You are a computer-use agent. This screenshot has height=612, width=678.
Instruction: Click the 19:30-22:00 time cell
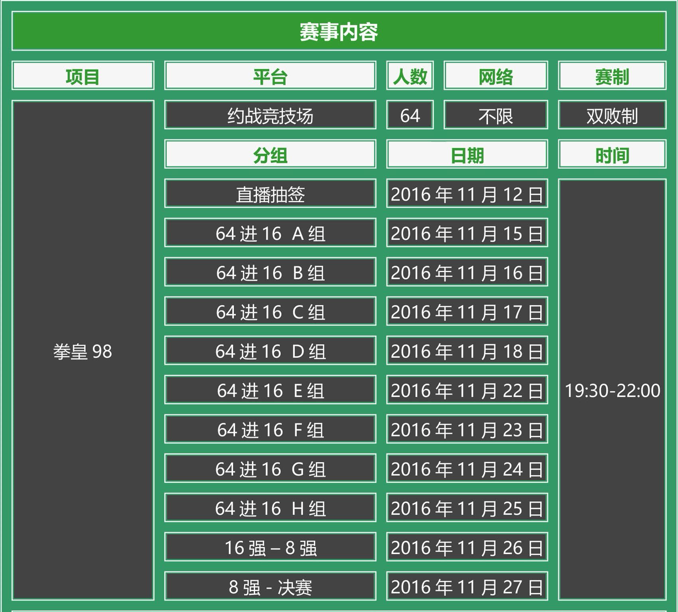tap(612, 390)
